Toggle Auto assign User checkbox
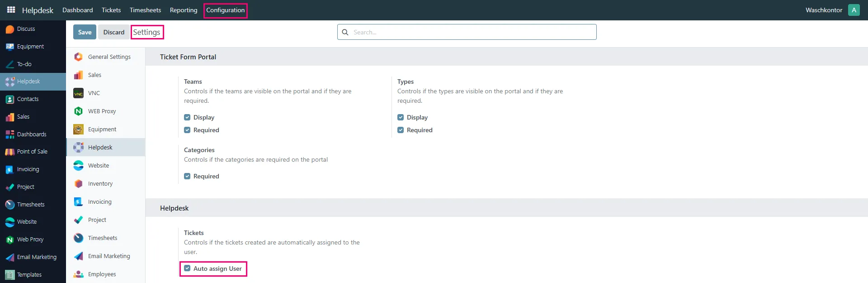Screen dimensions: 868x283 (187, 269)
